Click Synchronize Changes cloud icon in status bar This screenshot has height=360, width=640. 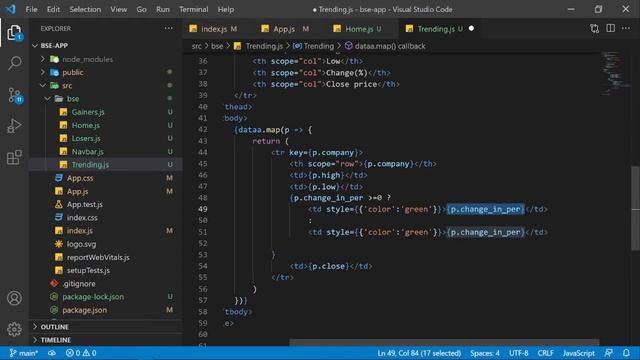point(52,353)
